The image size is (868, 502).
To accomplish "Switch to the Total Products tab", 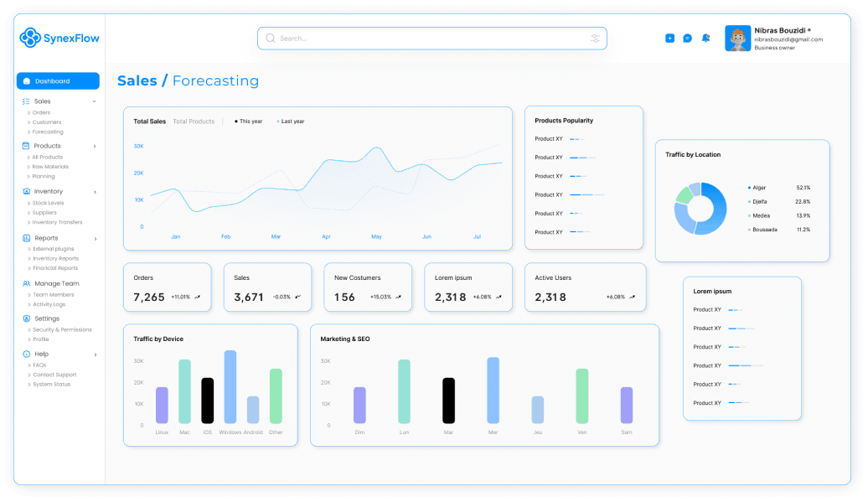I will click(x=191, y=121).
